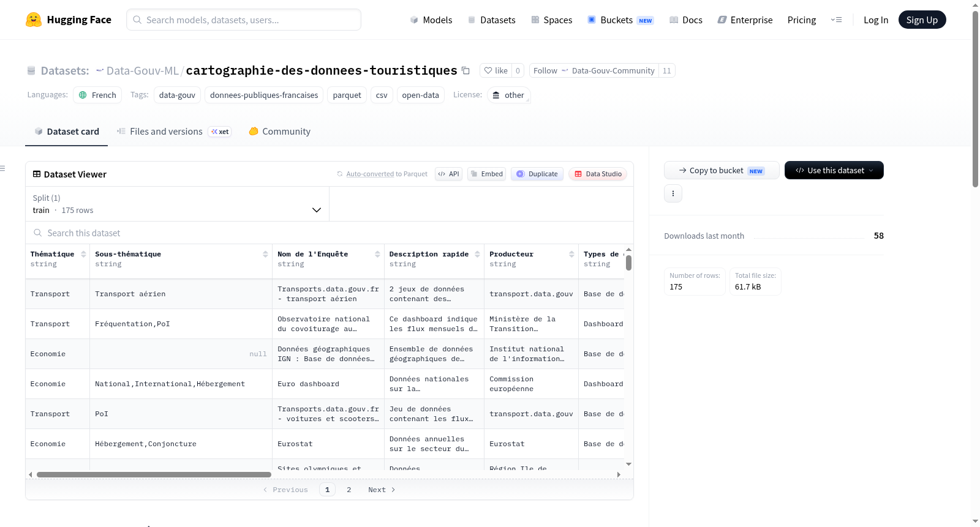Open the API button in Dataset Viewer

(448, 174)
